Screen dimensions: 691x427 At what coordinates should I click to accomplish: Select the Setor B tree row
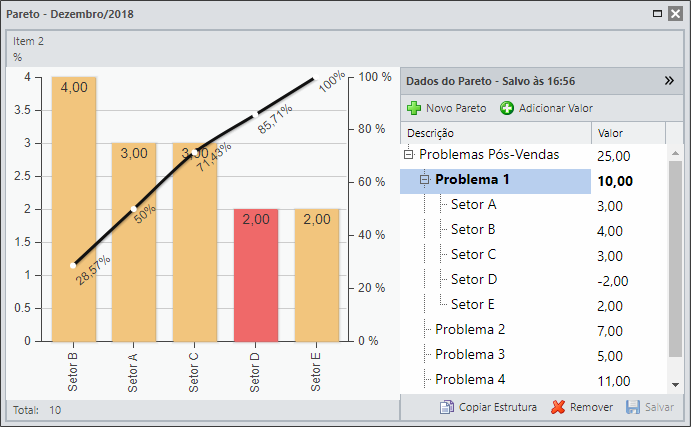[x=533, y=230]
